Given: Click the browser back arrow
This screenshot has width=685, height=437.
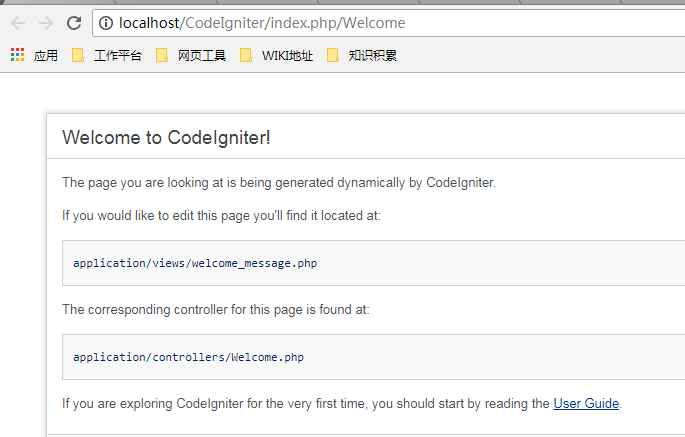Looking at the screenshot, I should pyautogui.click(x=18, y=23).
